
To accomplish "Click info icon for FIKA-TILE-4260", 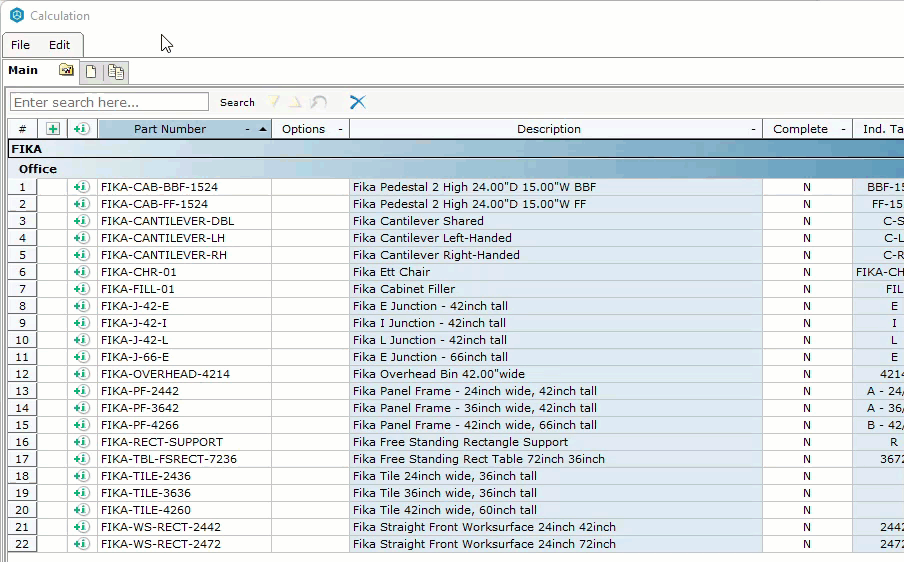I will (82, 510).
